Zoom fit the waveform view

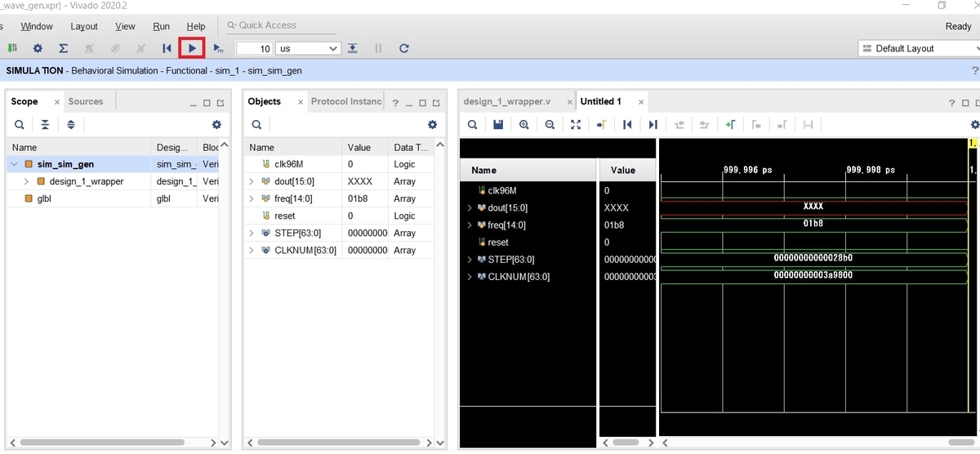pos(576,125)
